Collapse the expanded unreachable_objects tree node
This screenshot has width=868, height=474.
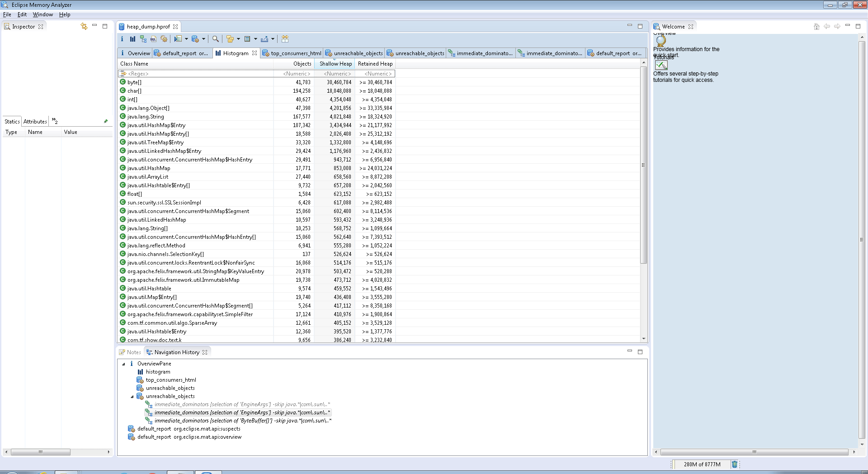[132, 396]
